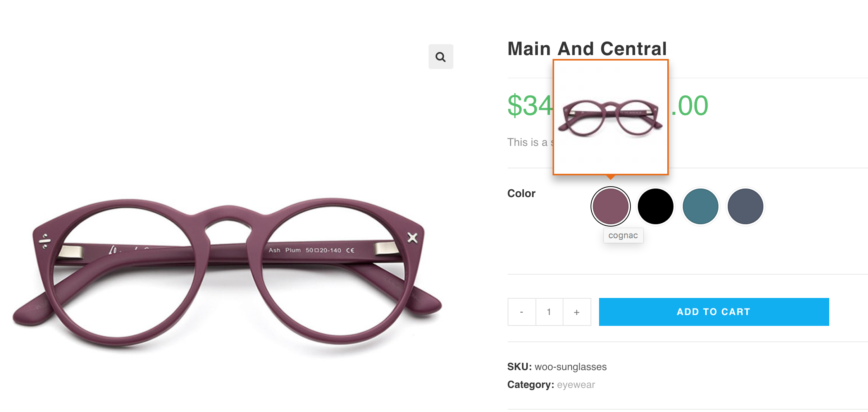868x412 pixels.
Task: Click the search/zoom icon above the glasses photo
Action: [x=441, y=57]
